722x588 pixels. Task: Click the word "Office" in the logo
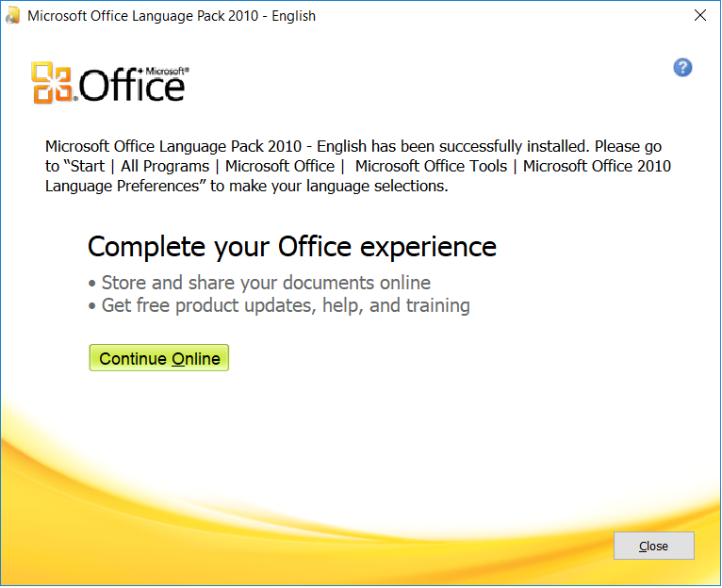[132, 87]
